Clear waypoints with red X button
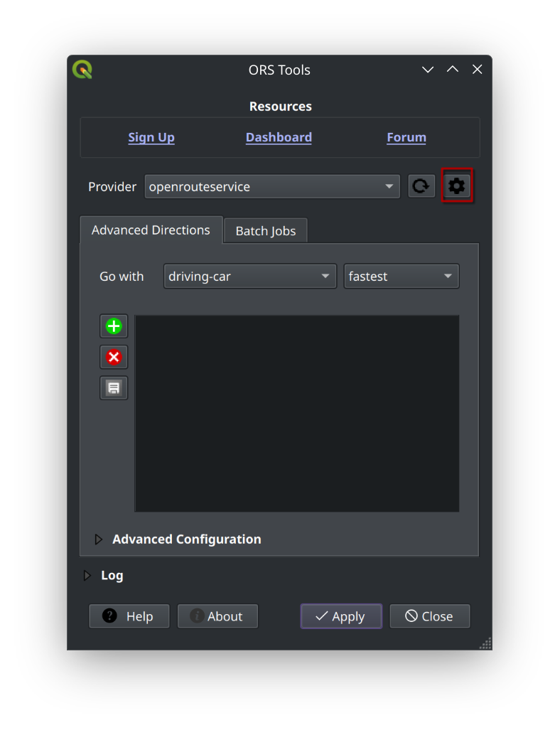560x730 pixels. click(114, 357)
